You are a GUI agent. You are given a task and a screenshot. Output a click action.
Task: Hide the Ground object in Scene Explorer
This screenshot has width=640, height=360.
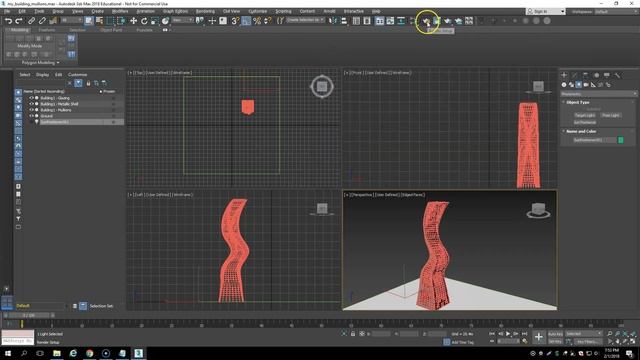(x=31, y=116)
